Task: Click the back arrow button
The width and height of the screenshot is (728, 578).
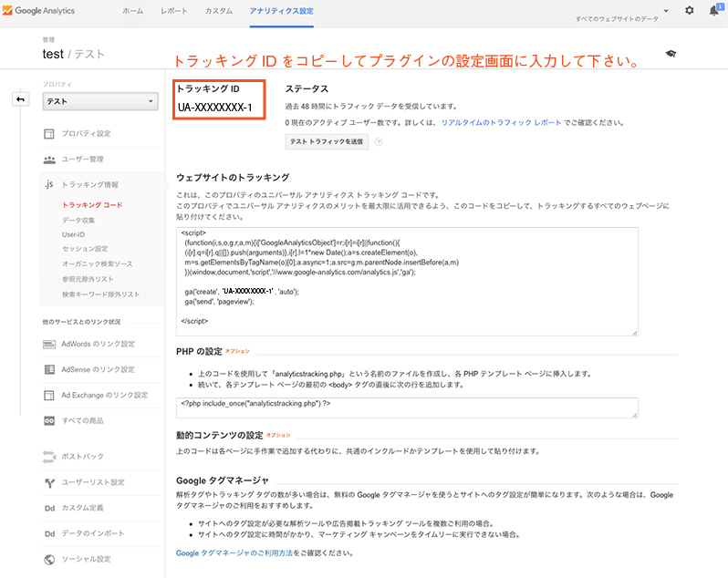Action: 20,99
